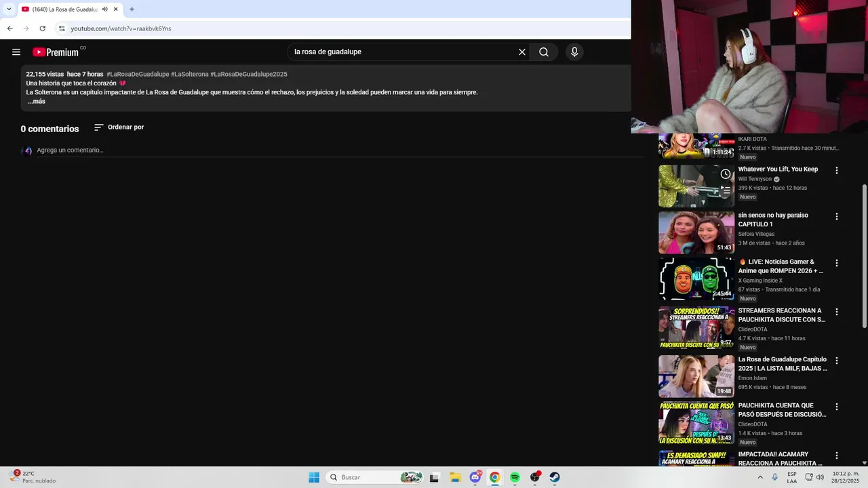
Task: Switch to Chrome in the taskbar
Action: click(495, 477)
